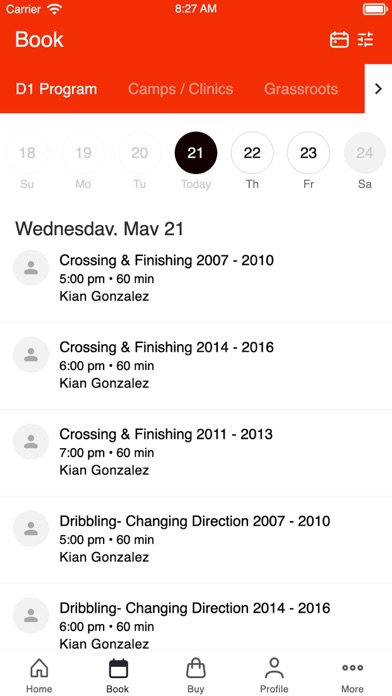
Task: Open the More three-dots icon
Action: [x=352, y=668]
